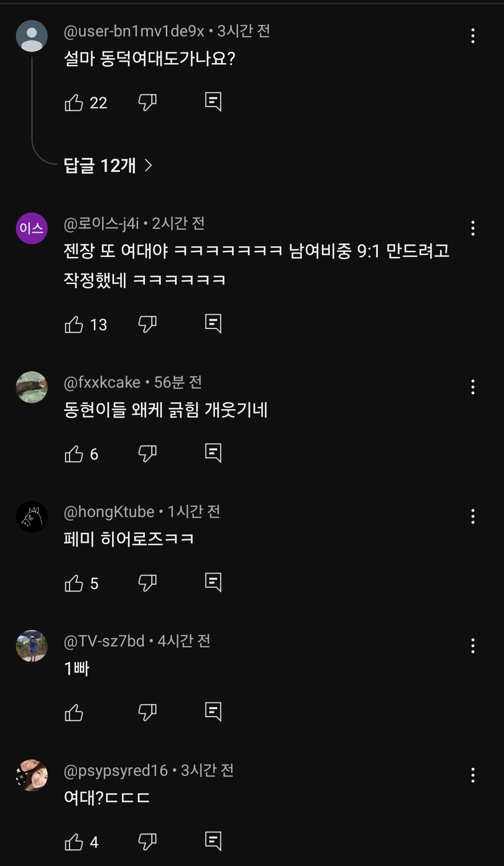Open more options for @psypsyred16 comment
Image resolution: width=504 pixels, height=866 pixels.
[473, 775]
